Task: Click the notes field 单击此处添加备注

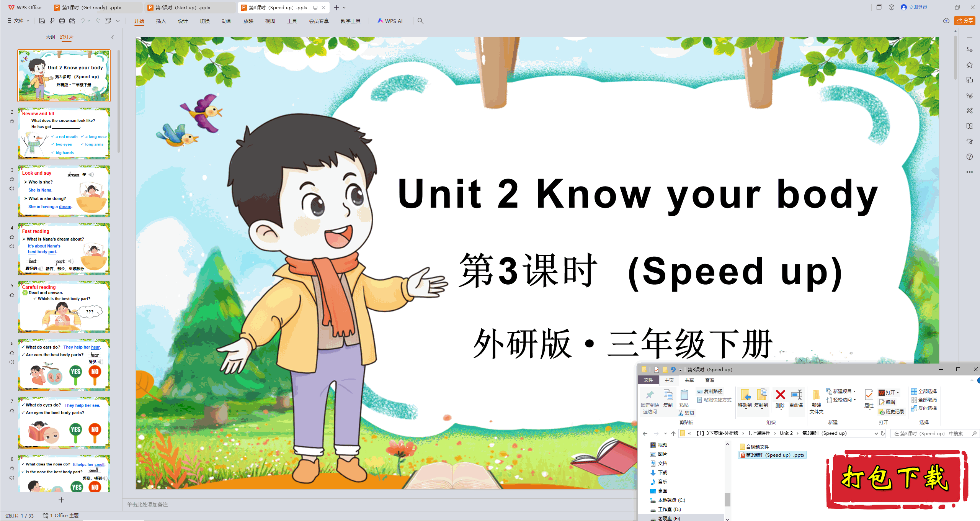Action: point(148,505)
